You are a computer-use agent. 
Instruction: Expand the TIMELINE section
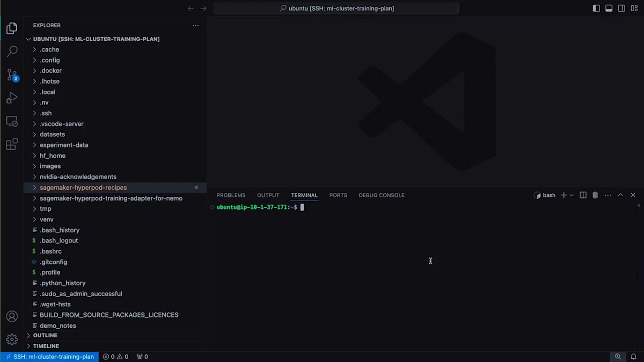pyautogui.click(x=115, y=346)
